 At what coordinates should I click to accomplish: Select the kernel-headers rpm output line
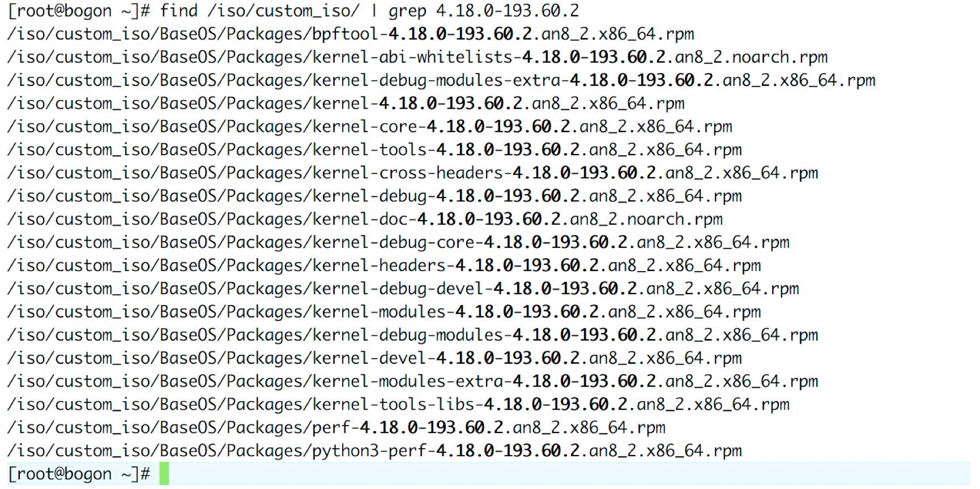click(384, 266)
